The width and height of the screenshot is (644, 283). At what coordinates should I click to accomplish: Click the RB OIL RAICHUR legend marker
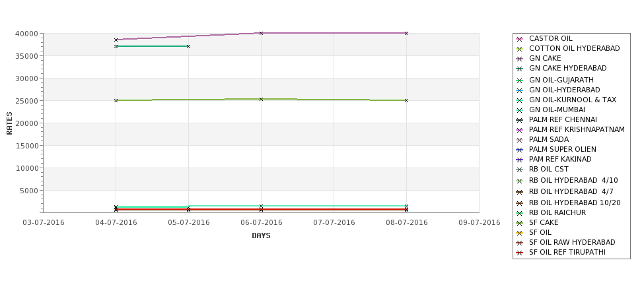point(519,213)
